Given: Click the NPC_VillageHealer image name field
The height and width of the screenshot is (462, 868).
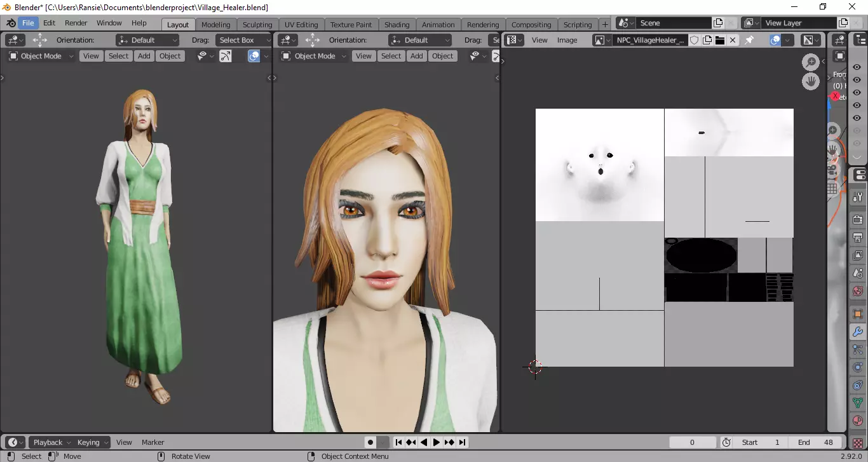Looking at the screenshot, I should click(x=650, y=40).
